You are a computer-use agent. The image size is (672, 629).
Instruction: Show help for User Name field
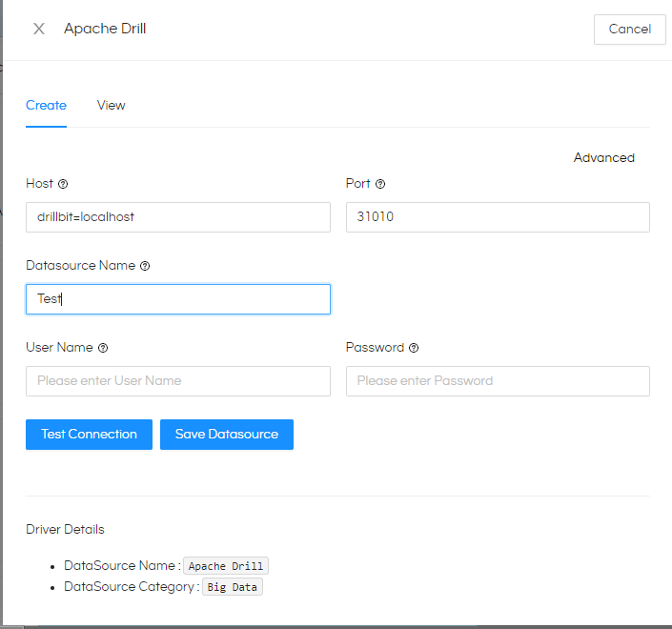(x=103, y=348)
